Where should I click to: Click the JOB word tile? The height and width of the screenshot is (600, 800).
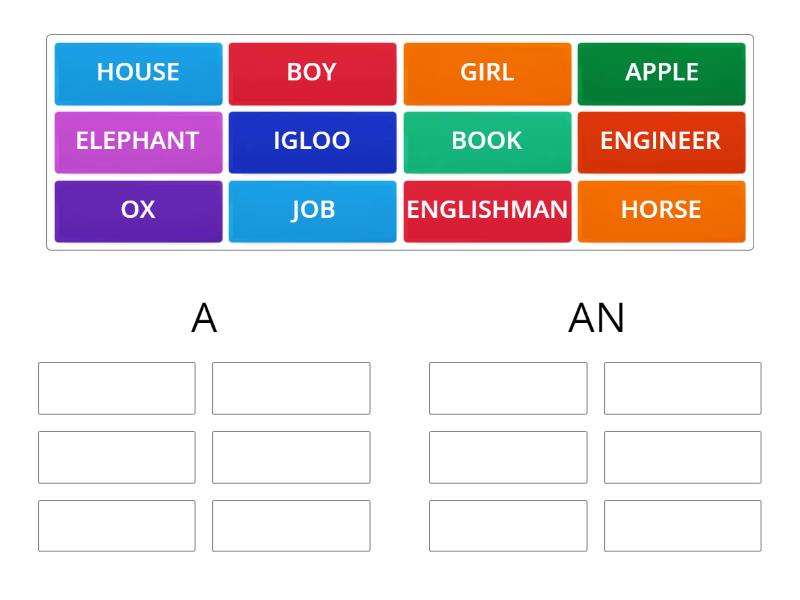point(312,210)
